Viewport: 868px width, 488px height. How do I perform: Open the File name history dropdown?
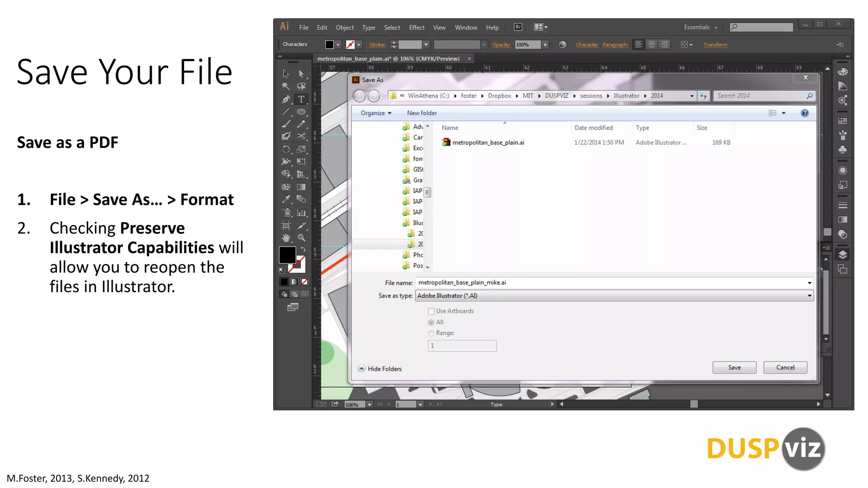(x=809, y=283)
